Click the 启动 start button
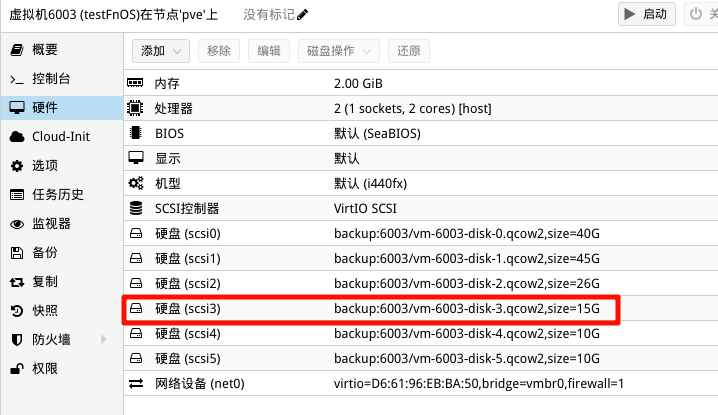The image size is (718, 415). pyautogui.click(x=647, y=14)
